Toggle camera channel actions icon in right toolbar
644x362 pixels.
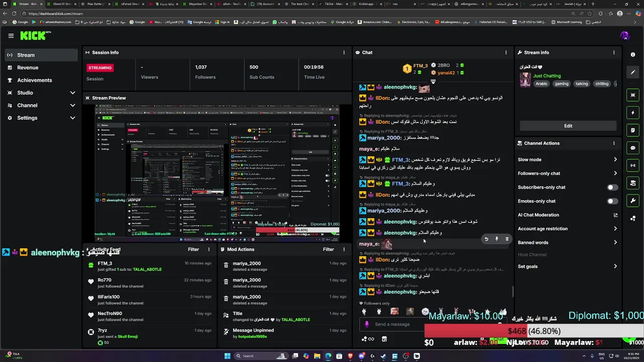click(x=633, y=183)
